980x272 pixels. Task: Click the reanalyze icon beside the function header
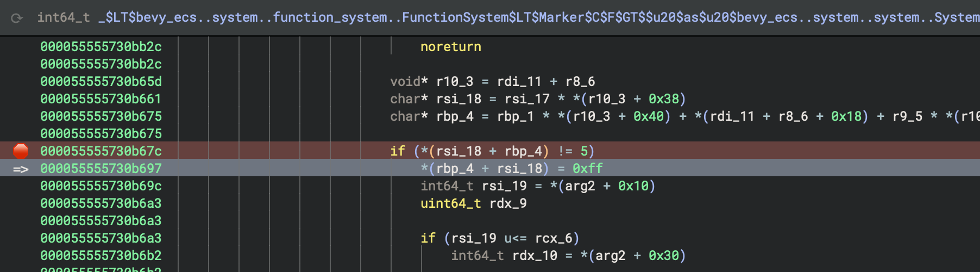coord(17,18)
